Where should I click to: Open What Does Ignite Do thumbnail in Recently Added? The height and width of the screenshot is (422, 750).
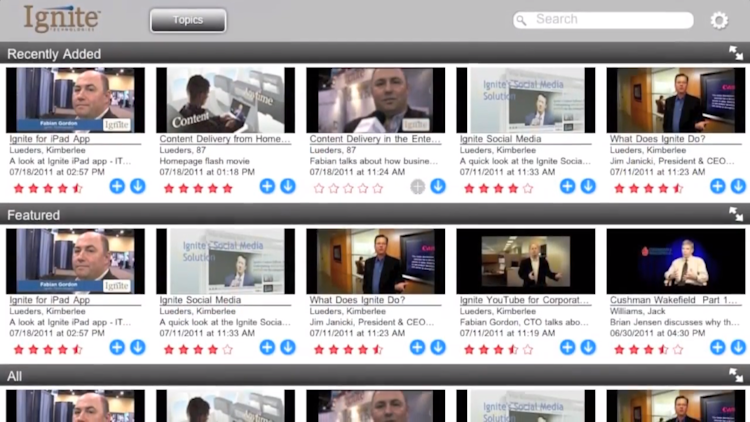676,100
